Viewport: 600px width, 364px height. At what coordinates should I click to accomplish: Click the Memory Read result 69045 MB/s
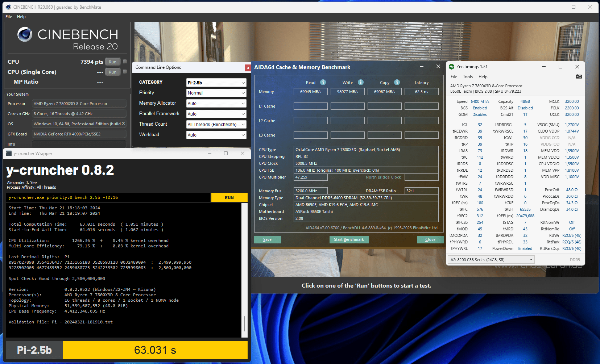click(x=311, y=92)
